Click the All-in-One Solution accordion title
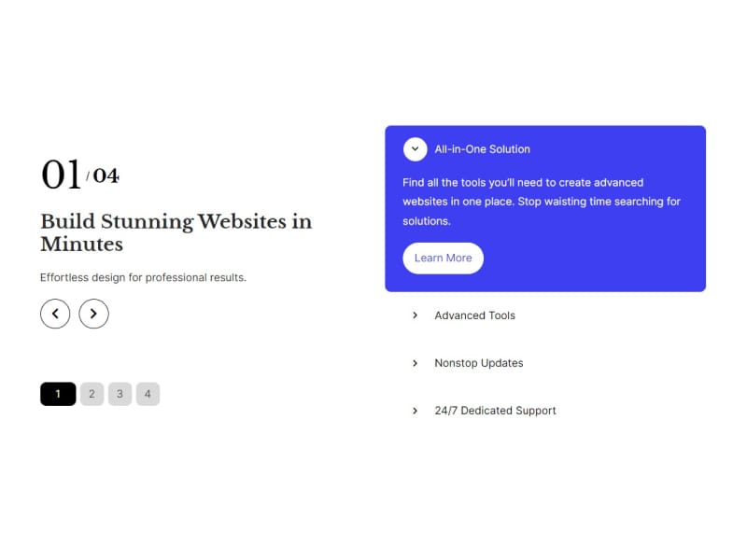 pyautogui.click(x=482, y=149)
